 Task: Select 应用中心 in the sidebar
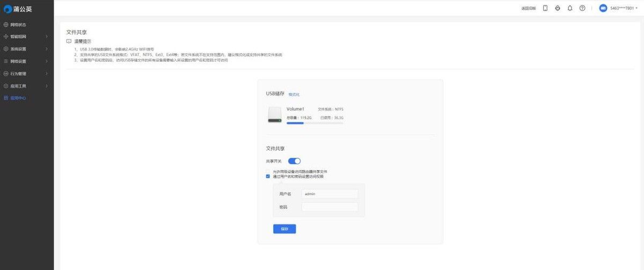18,98
